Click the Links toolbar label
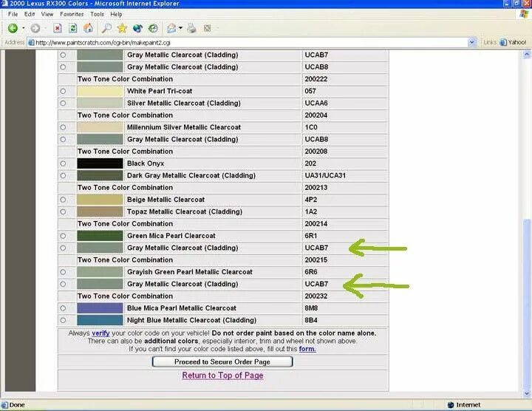532x411 pixels. pos(490,42)
